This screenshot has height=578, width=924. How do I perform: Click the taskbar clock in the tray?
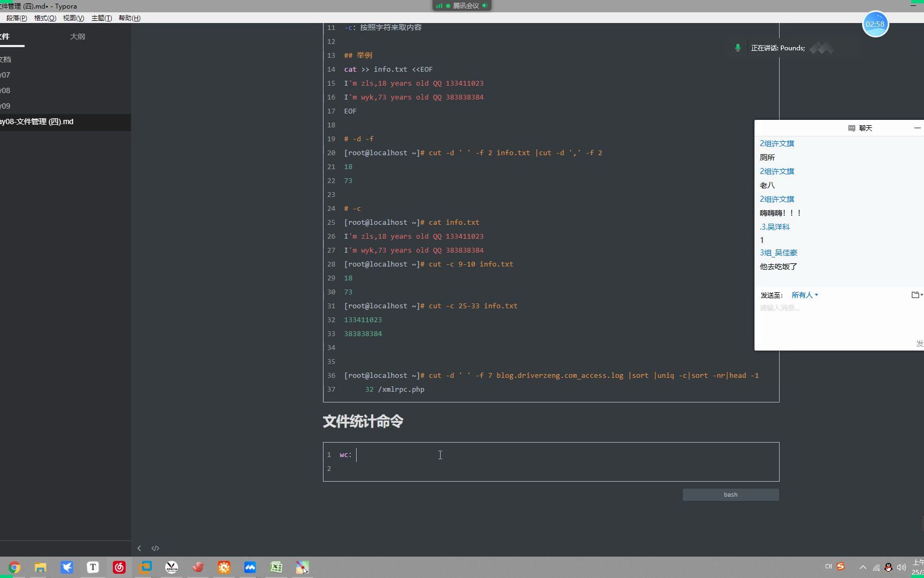tap(918, 567)
